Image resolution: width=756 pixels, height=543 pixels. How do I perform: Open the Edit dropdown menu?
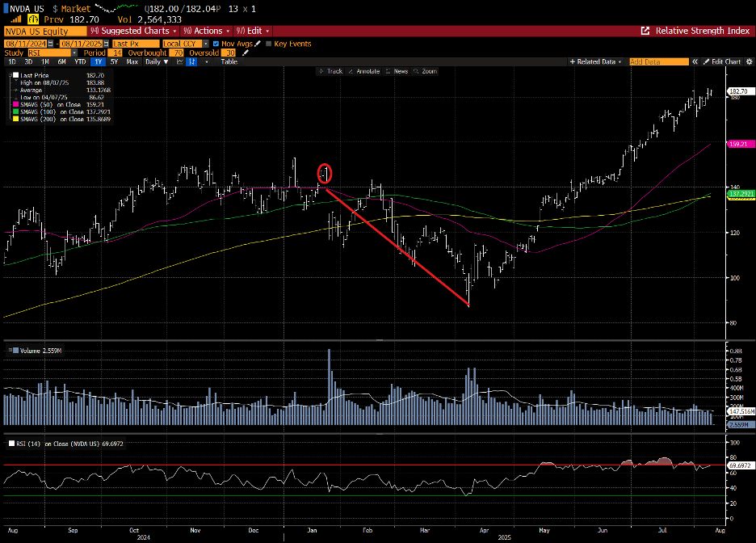click(253, 31)
